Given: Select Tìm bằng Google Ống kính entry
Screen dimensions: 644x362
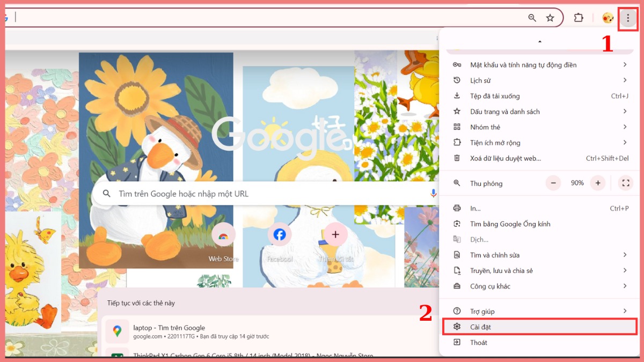Looking at the screenshot, I should (x=540, y=224).
